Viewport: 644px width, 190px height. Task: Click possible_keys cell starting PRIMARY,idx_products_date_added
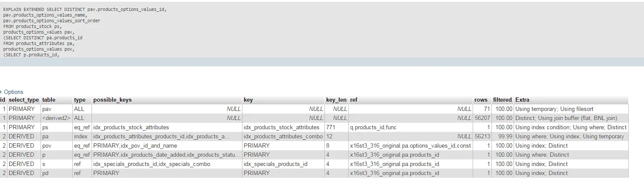(167, 155)
